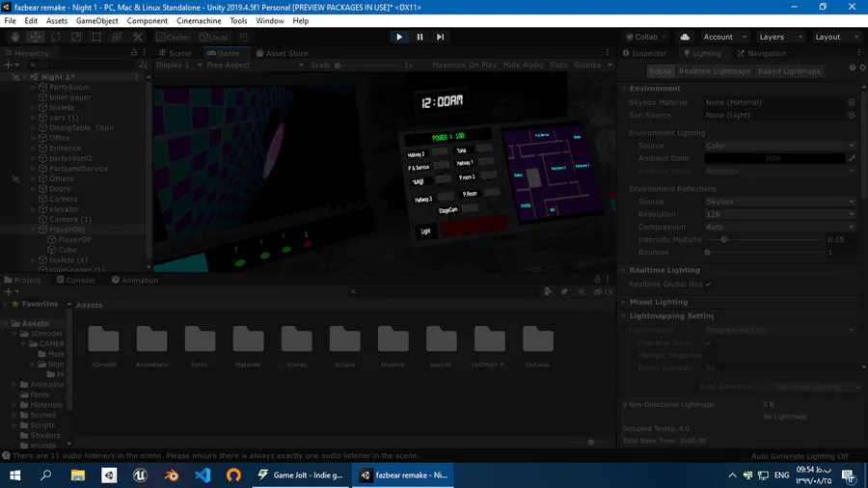Select PartyRoom in the Hierarchy

tap(68, 87)
